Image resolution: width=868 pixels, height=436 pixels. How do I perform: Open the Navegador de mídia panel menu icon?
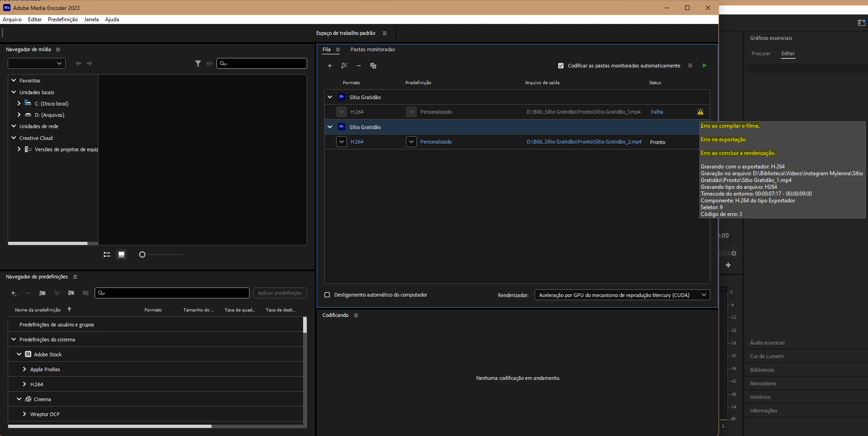coord(58,49)
